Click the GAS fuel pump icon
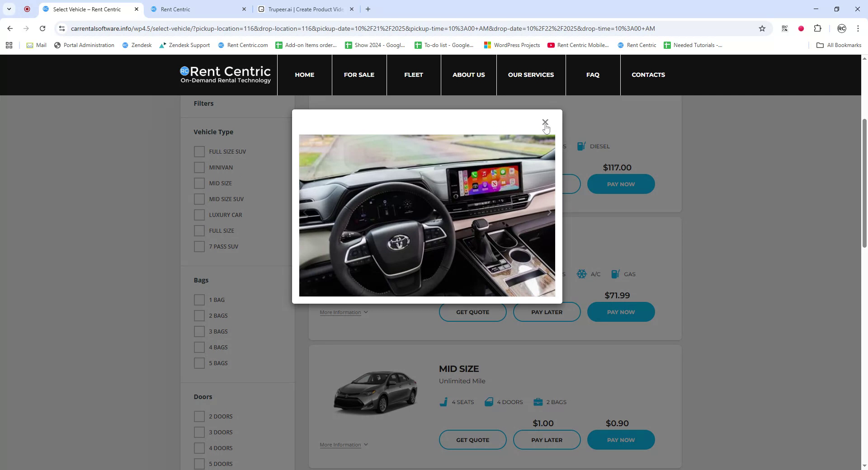Viewport: 868px width, 470px height. click(x=615, y=274)
